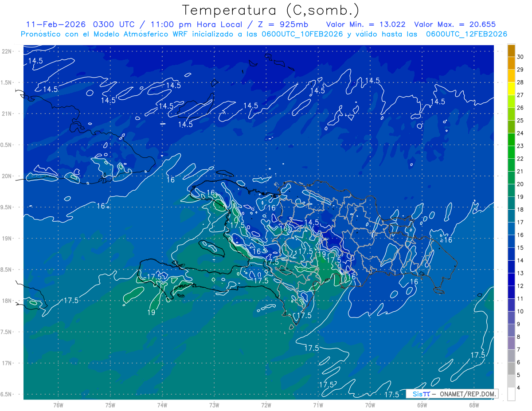Click the "74W" longitude axis label

tap(162, 405)
